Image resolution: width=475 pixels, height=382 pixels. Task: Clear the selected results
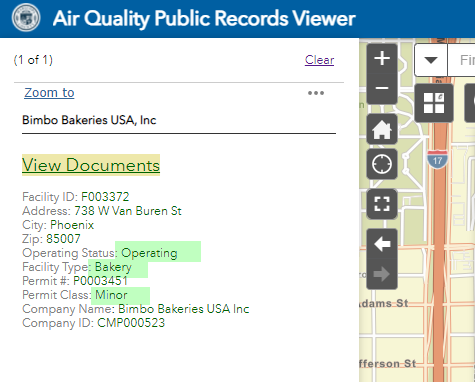319,60
